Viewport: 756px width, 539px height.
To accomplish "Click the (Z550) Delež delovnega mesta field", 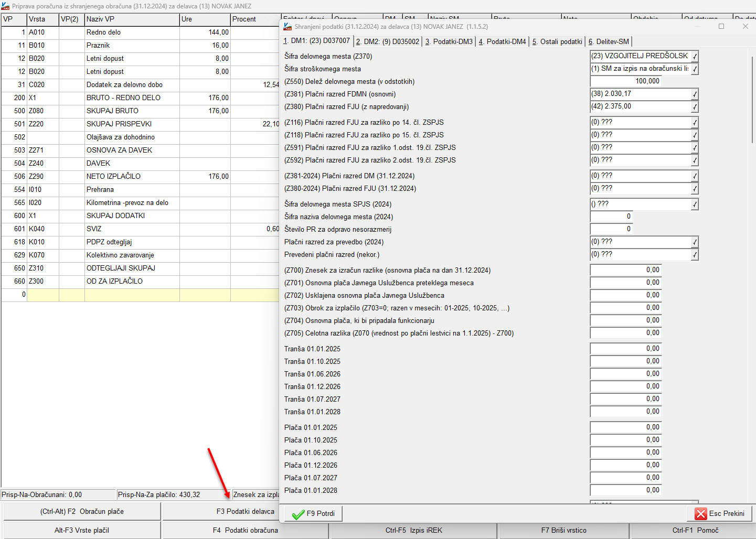I will 626,81.
